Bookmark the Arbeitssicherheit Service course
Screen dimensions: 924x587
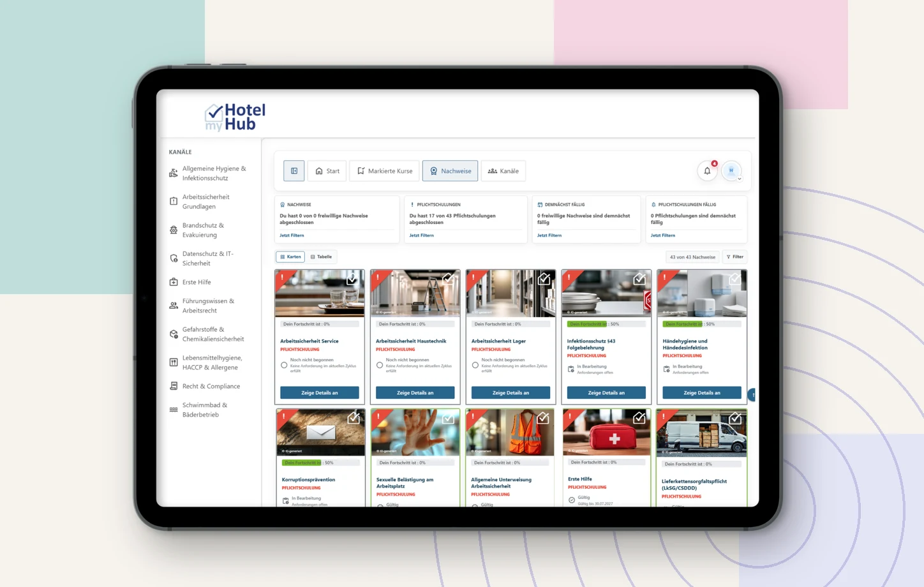(x=352, y=279)
